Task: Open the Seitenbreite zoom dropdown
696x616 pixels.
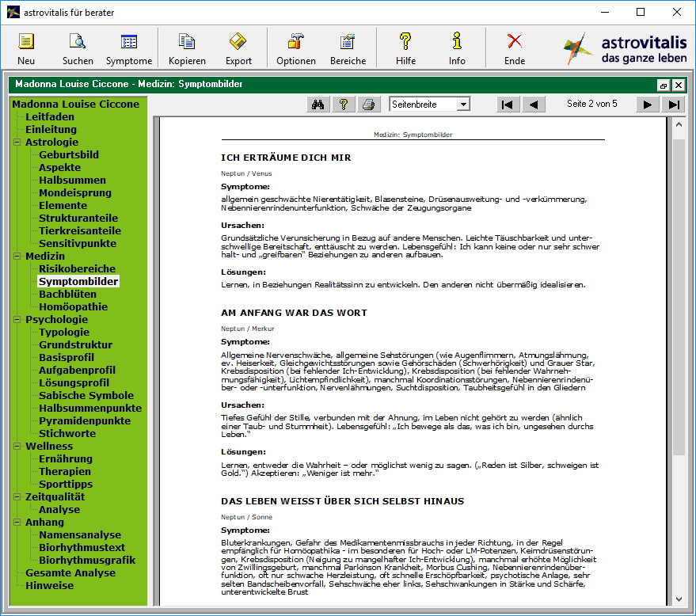Action: coord(463,105)
